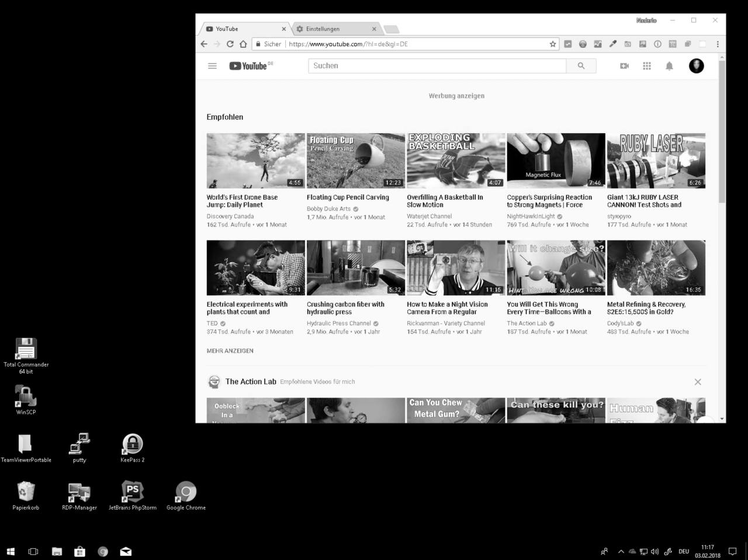Click the Werbung anzeigen link

point(456,96)
